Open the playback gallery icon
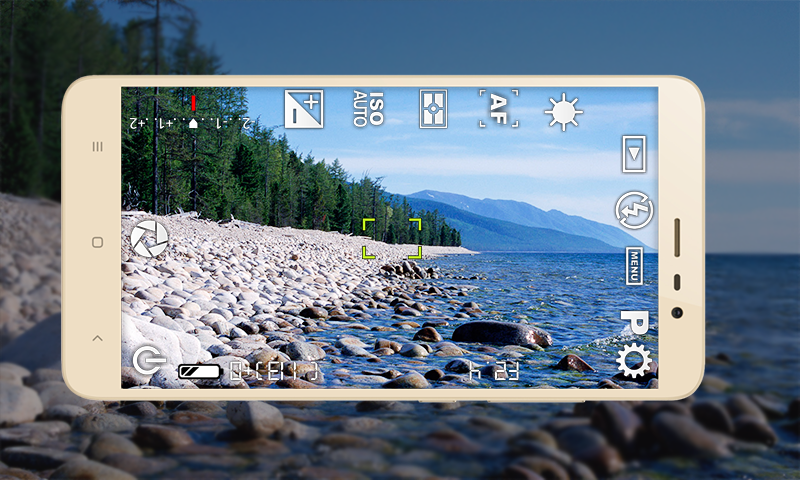 [634, 154]
